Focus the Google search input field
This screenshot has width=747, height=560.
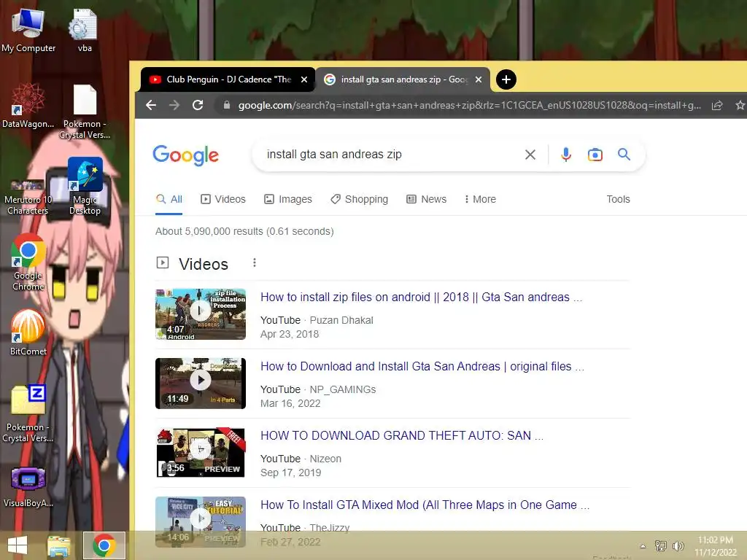391,155
